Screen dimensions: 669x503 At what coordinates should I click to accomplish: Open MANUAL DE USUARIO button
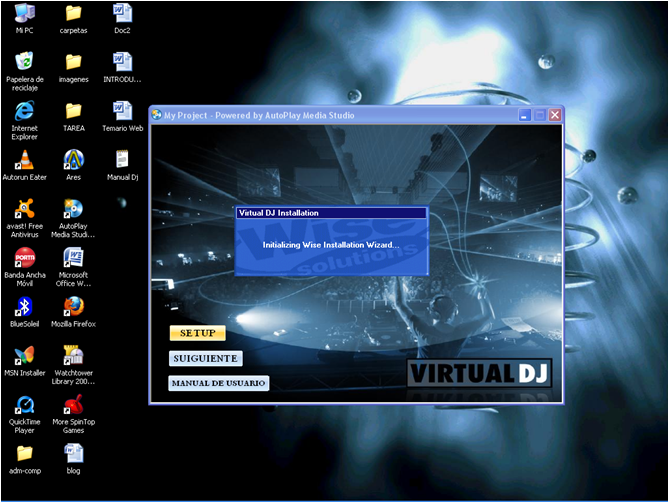point(218,383)
